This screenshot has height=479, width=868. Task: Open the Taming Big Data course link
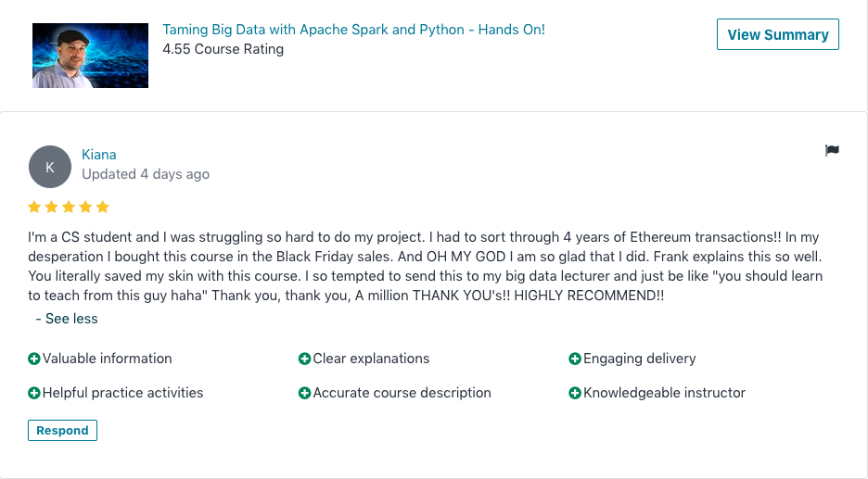point(353,30)
